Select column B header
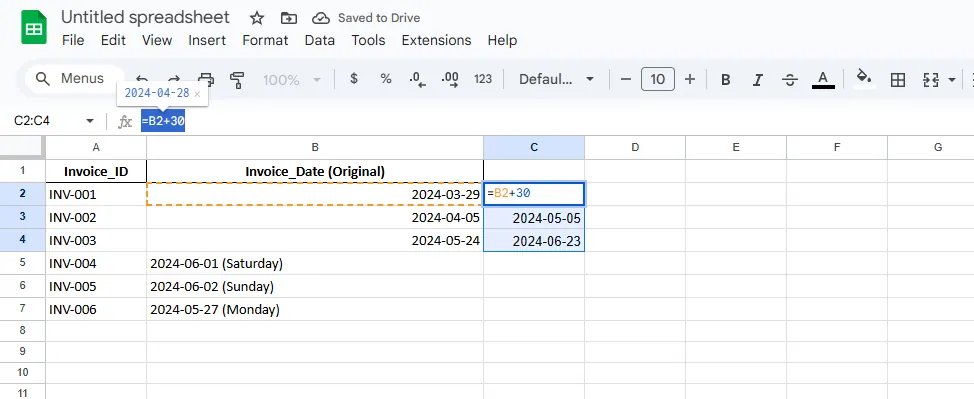The width and height of the screenshot is (974, 399). coord(315,147)
